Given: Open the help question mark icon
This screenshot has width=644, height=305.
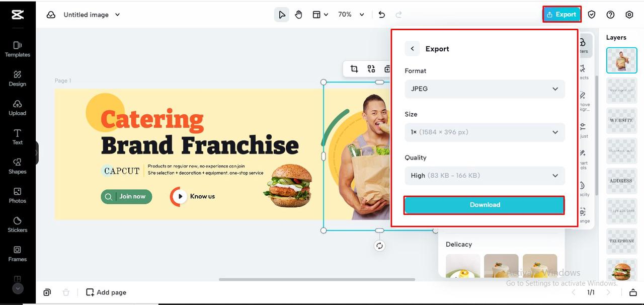Looking at the screenshot, I should coord(610,15).
